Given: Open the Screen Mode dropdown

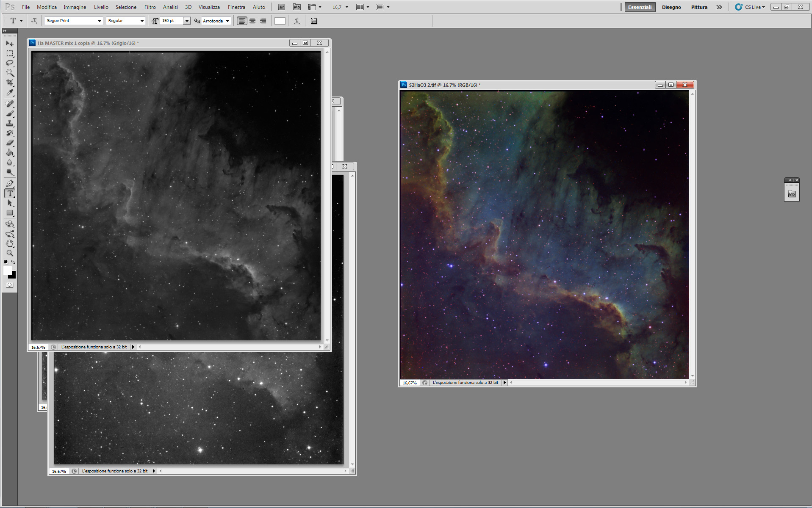Looking at the screenshot, I should 383,7.
